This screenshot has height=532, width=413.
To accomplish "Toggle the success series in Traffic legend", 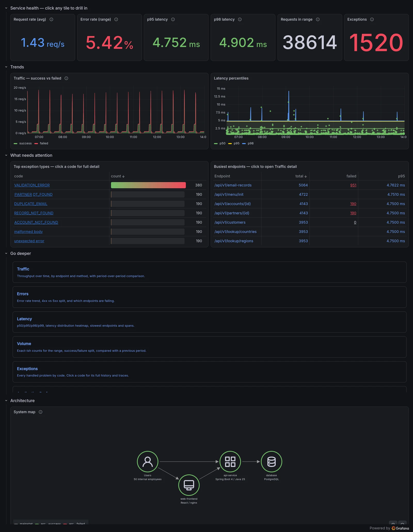I will pyautogui.click(x=23, y=143).
